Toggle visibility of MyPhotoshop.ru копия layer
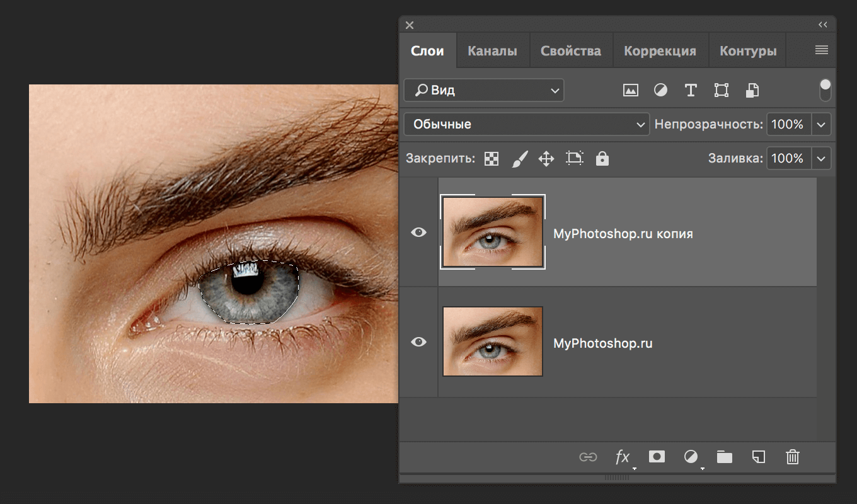Screen dimensions: 857x504 point(418,232)
